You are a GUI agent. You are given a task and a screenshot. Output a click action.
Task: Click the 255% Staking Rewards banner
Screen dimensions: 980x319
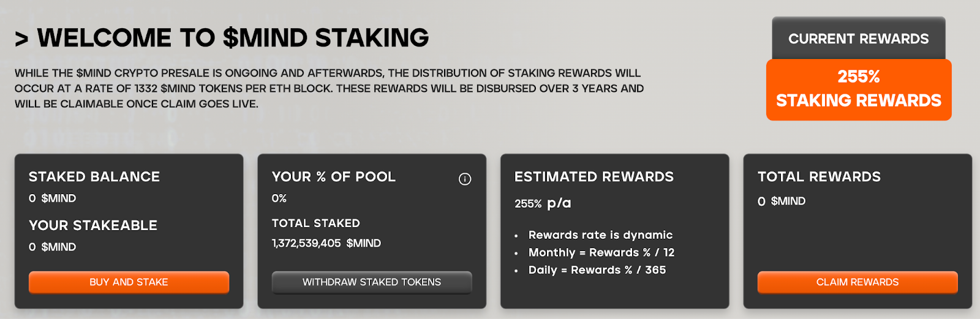[859, 89]
